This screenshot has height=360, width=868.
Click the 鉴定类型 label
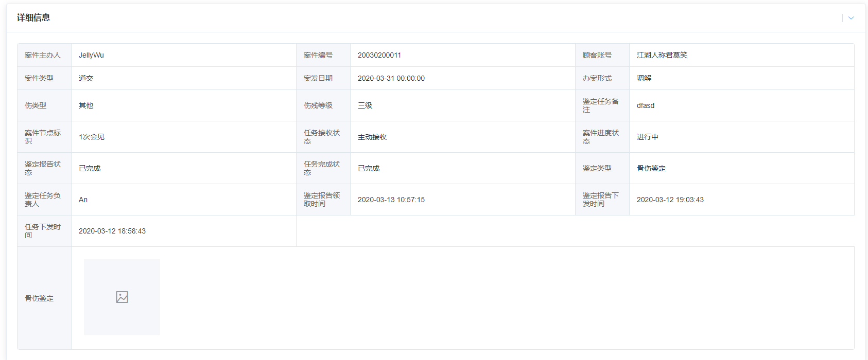point(597,168)
